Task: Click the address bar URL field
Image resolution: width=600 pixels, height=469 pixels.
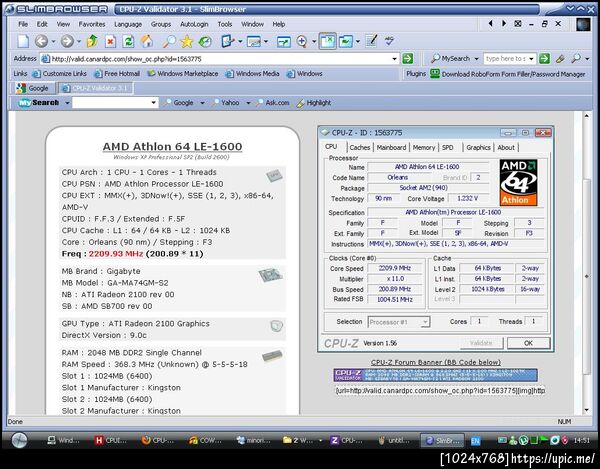Action: pyautogui.click(x=220, y=59)
